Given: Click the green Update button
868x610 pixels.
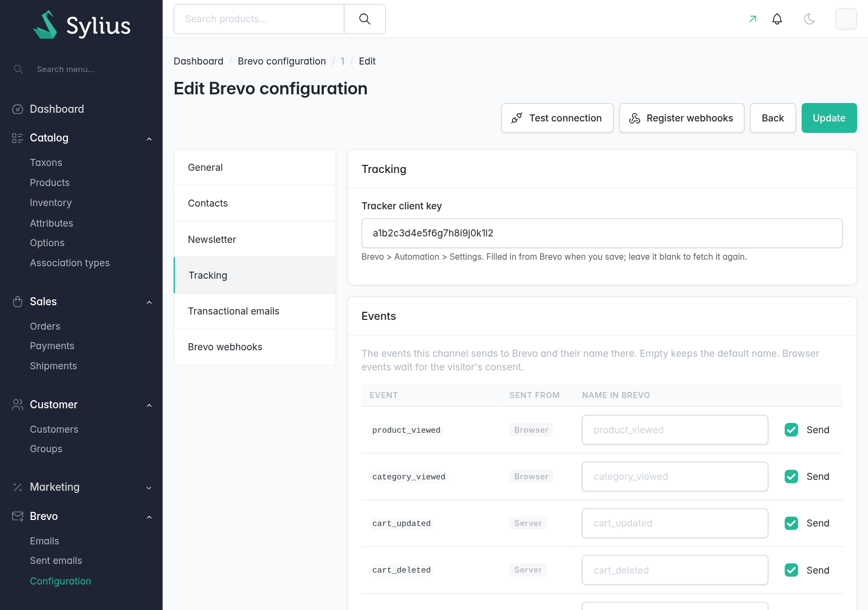Looking at the screenshot, I should click(x=829, y=118).
